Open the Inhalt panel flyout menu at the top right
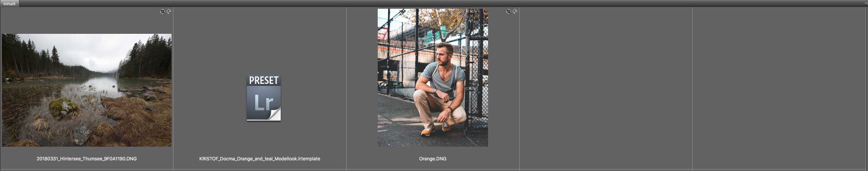The image size is (868, 171). [x=866, y=3]
